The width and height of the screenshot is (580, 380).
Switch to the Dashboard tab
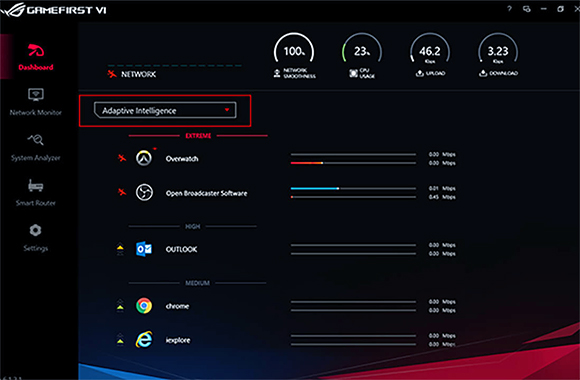[x=36, y=57]
